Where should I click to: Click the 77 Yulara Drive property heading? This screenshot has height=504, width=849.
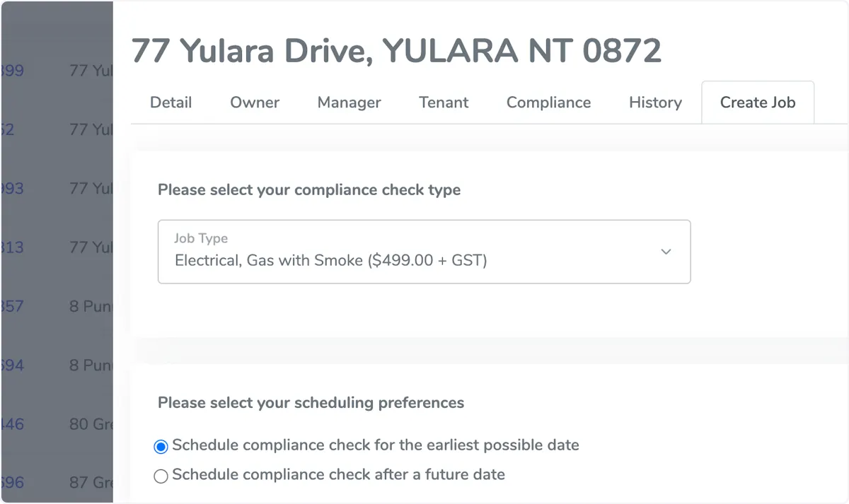396,51
